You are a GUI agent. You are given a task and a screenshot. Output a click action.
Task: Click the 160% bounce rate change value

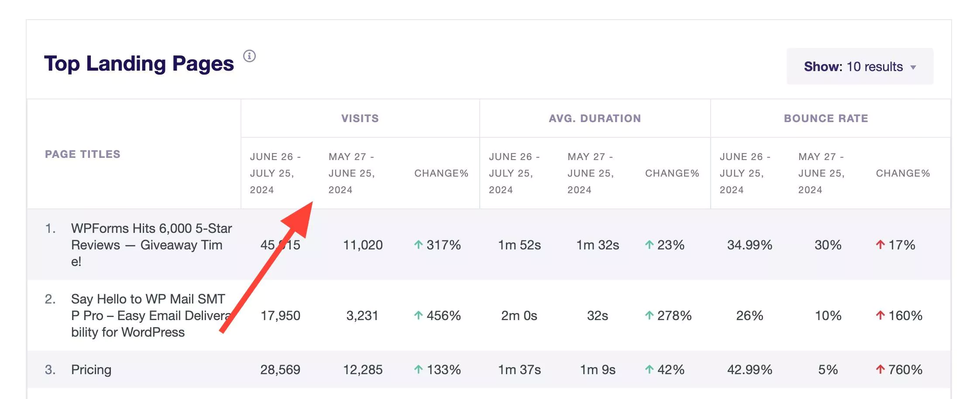click(x=905, y=315)
